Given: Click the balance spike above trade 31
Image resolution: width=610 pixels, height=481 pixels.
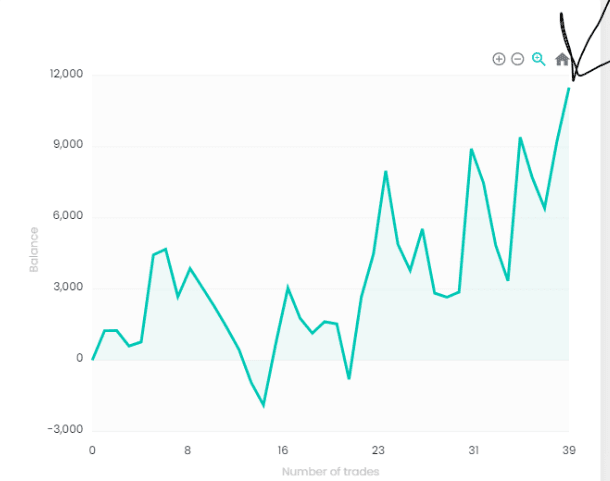Looking at the screenshot, I should [x=471, y=149].
